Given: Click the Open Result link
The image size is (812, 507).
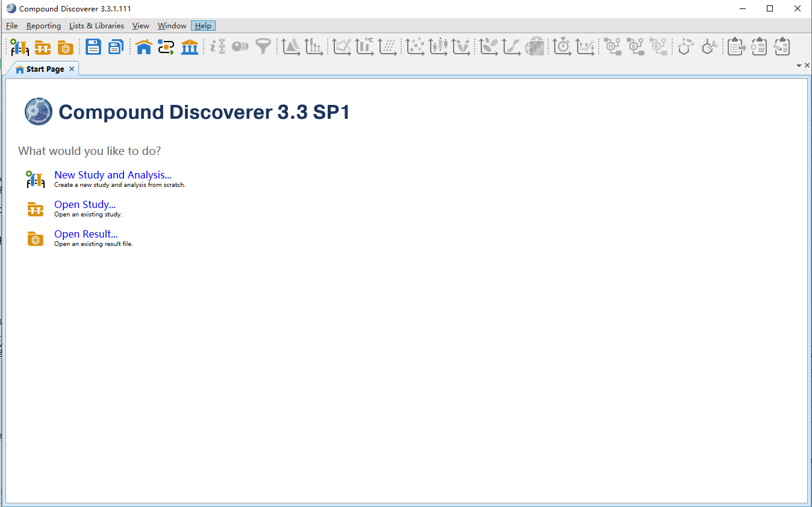Looking at the screenshot, I should coord(85,234).
